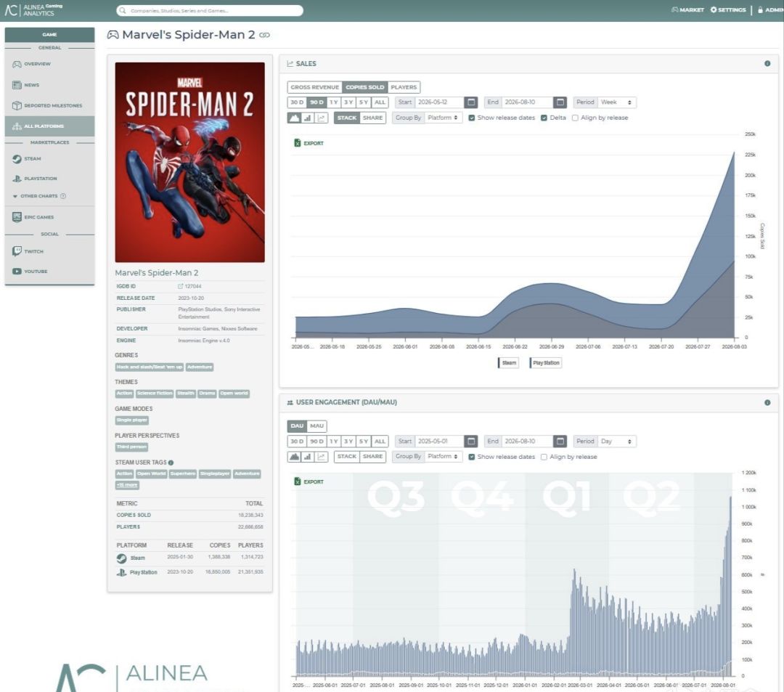Expand the +16 more Steam tags
Viewport: 784px width, 692px height.
click(128, 485)
